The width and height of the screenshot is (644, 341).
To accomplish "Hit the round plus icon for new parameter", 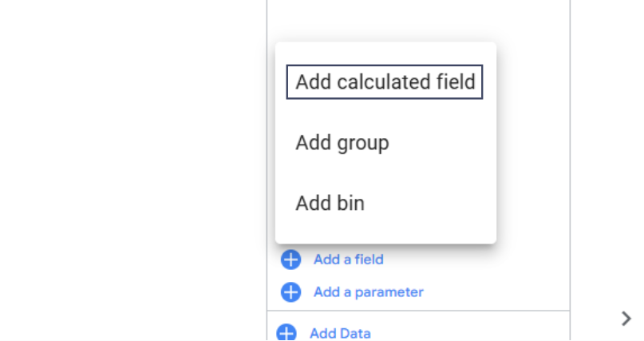I will tap(290, 292).
